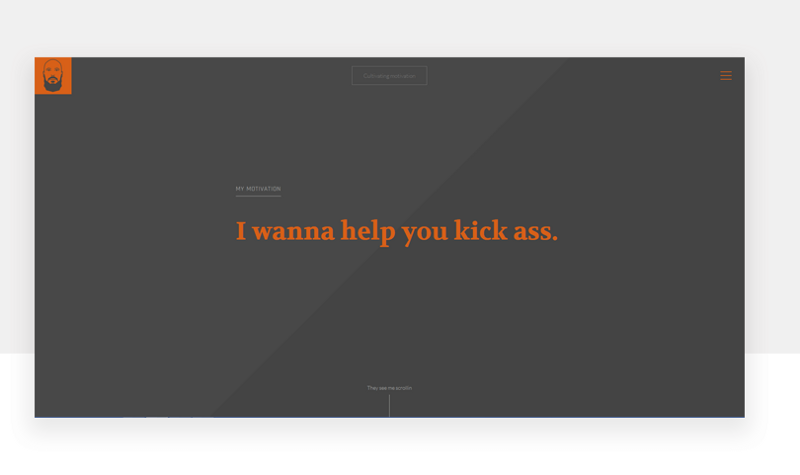The height and width of the screenshot is (475, 800).
Task: Click the word wanna in the headline
Action: [x=293, y=231]
